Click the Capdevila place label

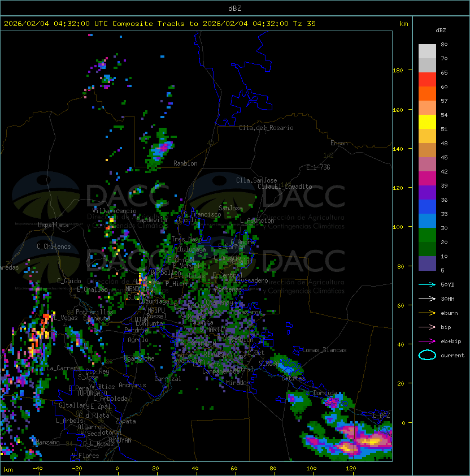tap(151, 220)
